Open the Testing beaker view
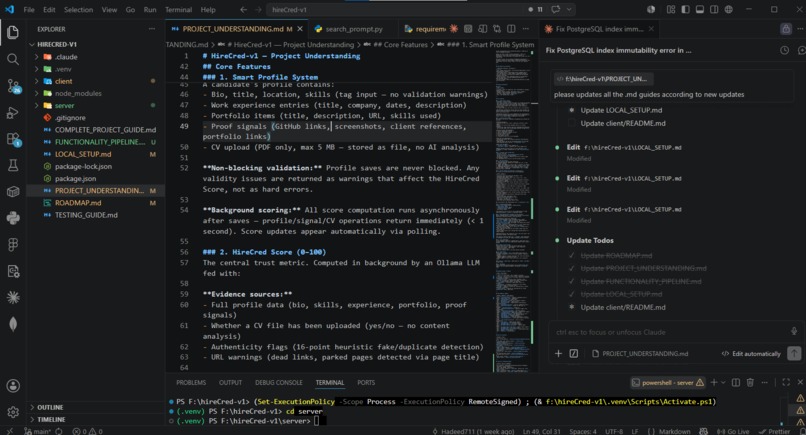 click(x=13, y=165)
